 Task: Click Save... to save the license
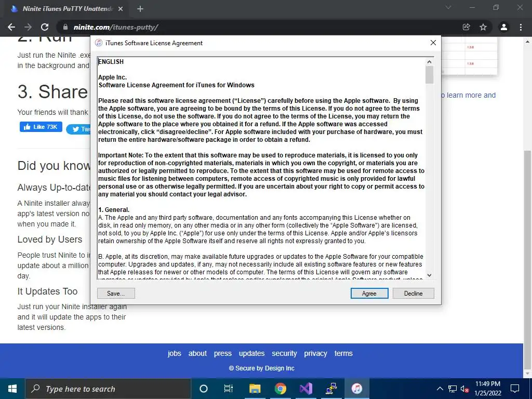coord(116,294)
